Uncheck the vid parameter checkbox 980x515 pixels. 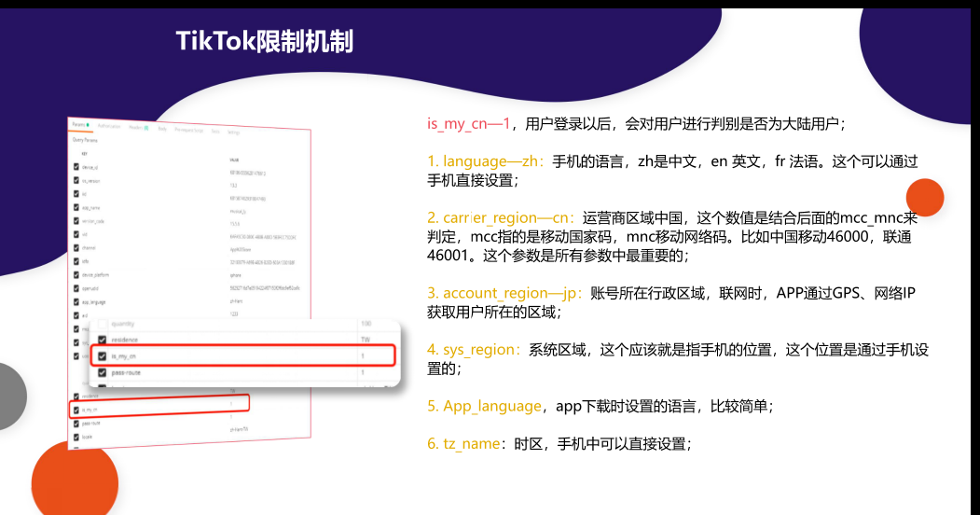(76, 234)
